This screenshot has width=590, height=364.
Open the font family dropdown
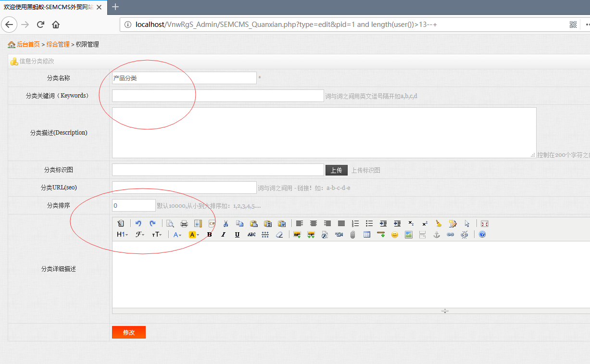pyautogui.click(x=140, y=235)
